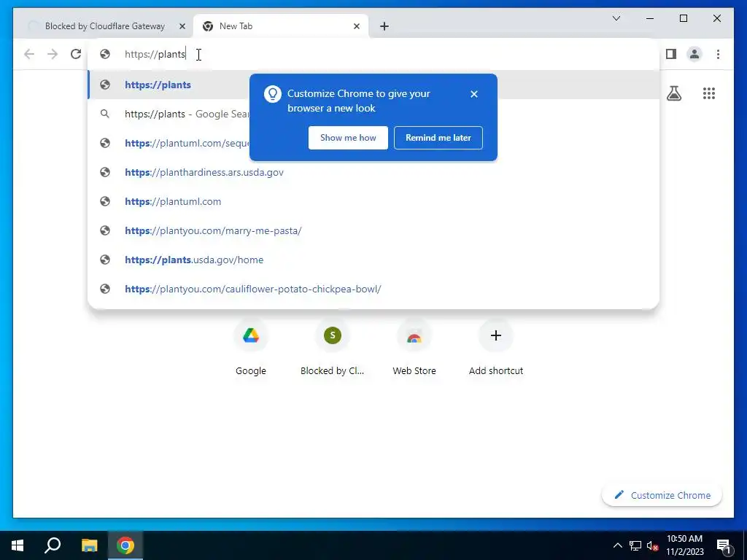Open File Explorer from the taskbar
Screen dimensions: 747x560
click(89, 545)
